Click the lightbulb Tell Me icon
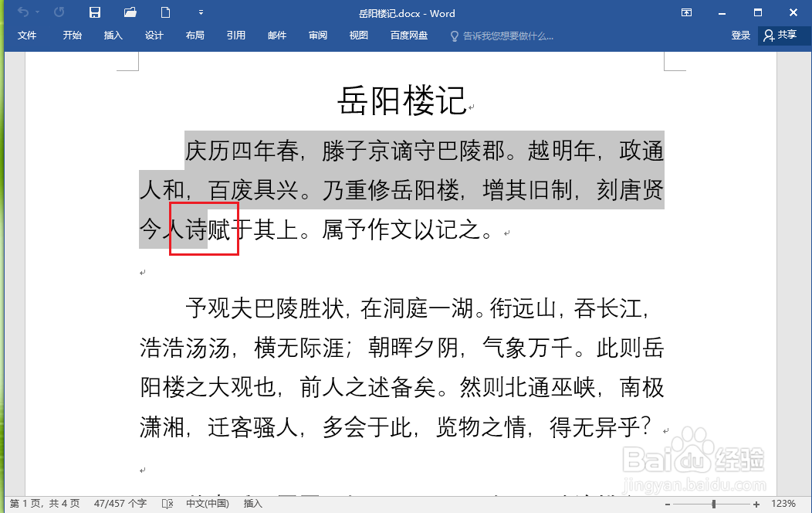 point(454,36)
